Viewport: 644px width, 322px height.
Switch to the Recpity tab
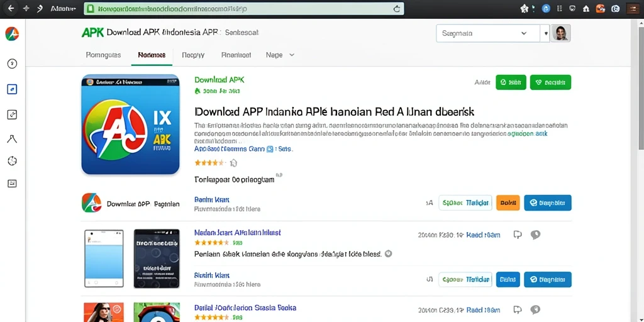tap(193, 55)
